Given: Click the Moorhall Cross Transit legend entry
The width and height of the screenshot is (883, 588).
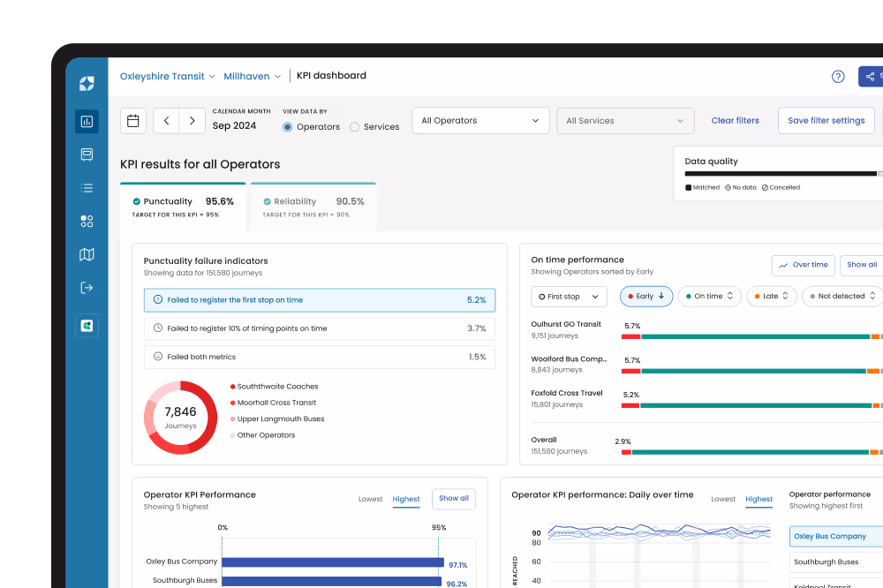Looking at the screenshot, I should click(x=273, y=403).
